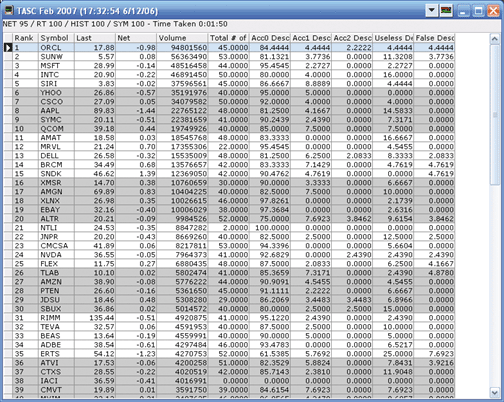
Task: Click the row header for YHOO
Action: tap(8, 93)
